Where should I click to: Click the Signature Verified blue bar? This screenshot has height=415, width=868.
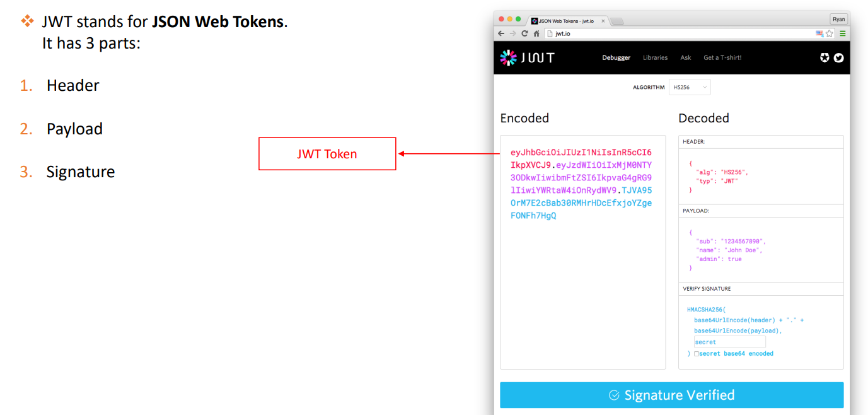coord(672,395)
